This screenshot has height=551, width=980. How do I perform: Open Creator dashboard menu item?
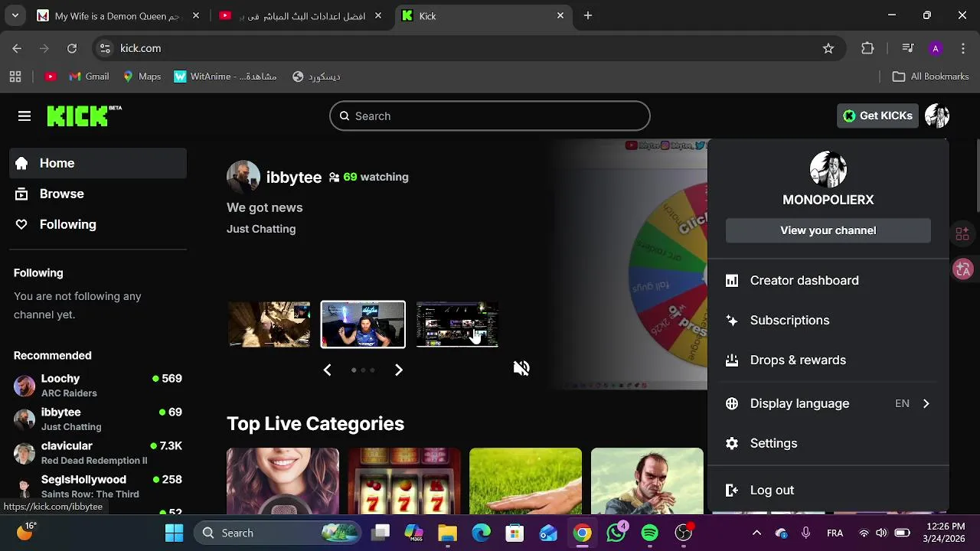pos(828,280)
